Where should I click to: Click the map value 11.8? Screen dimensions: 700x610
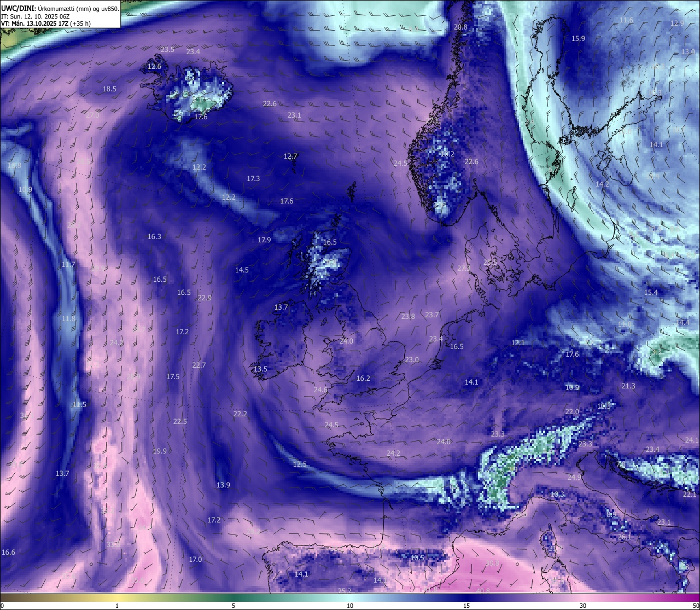68,318
